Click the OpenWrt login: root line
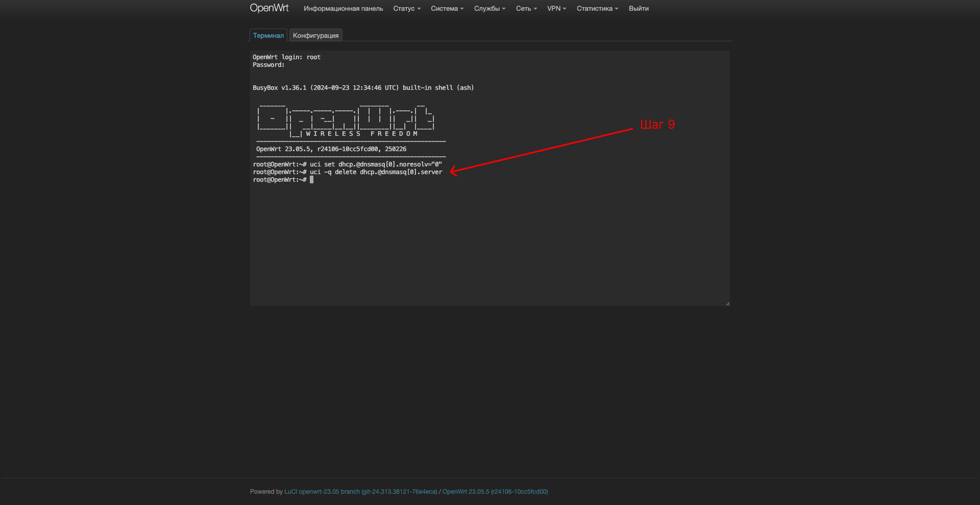The height and width of the screenshot is (505, 980). pyautogui.click(x=286, y=57)
